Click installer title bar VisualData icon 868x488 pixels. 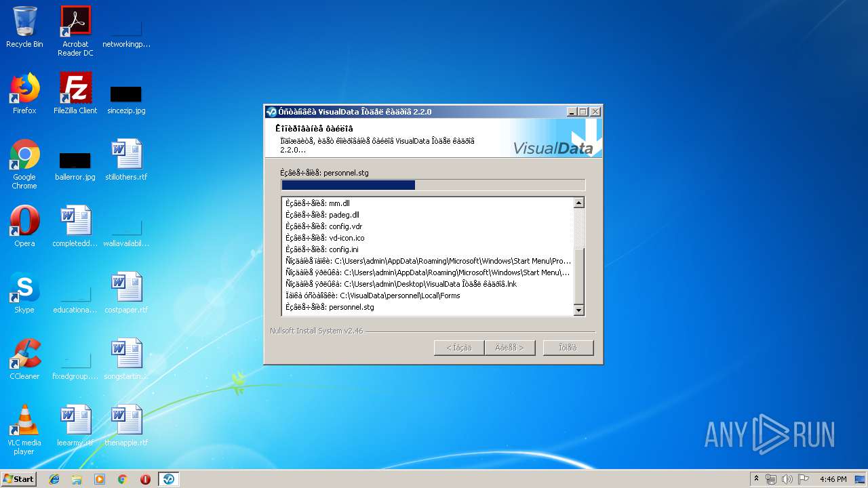coord(272,112)
